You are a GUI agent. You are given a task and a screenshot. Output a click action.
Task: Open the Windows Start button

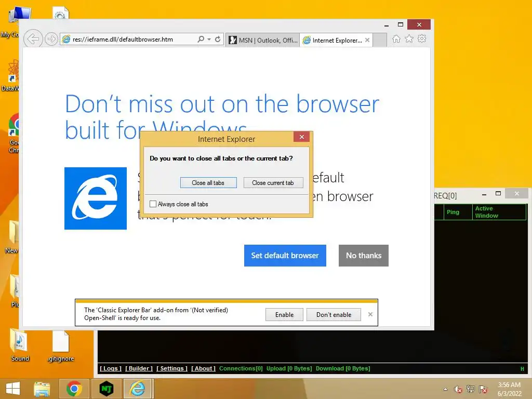tap(13, 389)
